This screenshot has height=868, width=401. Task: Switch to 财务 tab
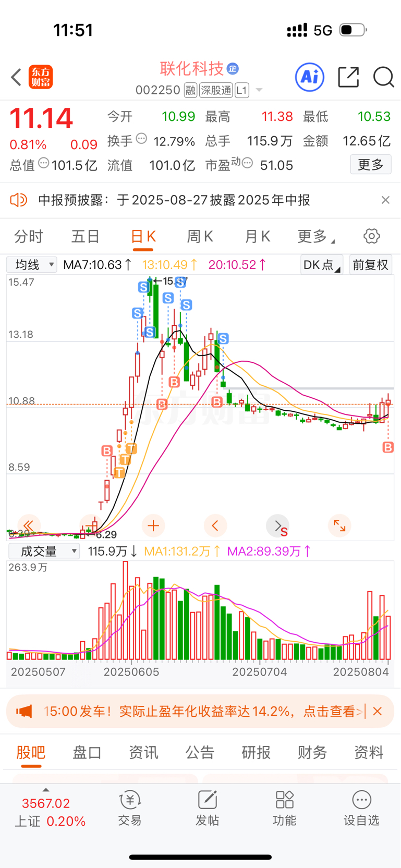tap(312, 752)
